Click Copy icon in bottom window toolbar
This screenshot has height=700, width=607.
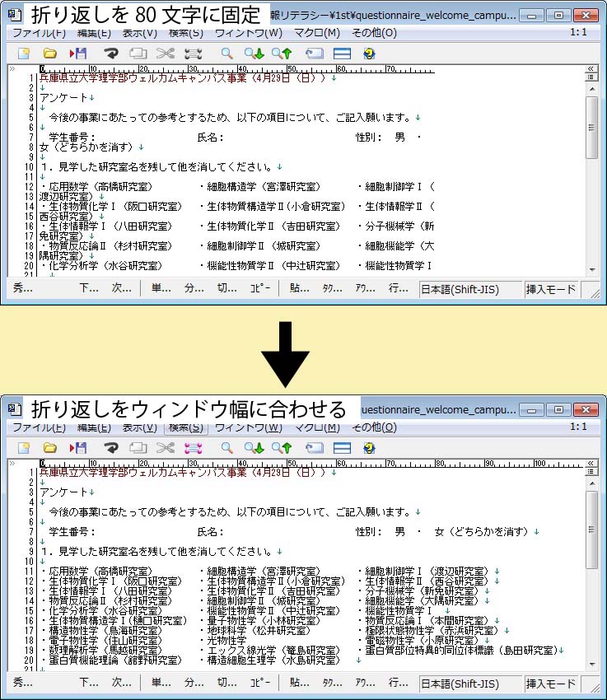(x=138, y=448)
